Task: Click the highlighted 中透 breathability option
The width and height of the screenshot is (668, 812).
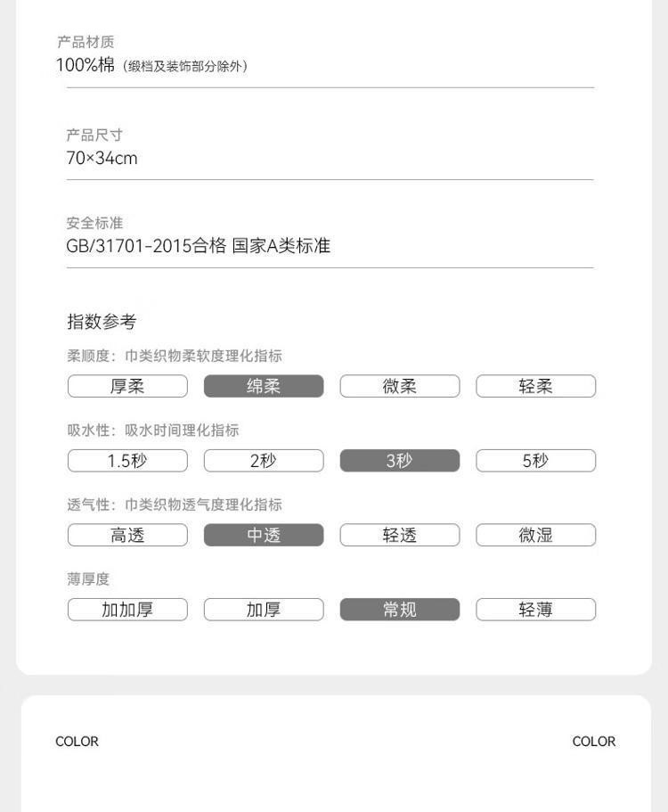Action: click(264, 535)
